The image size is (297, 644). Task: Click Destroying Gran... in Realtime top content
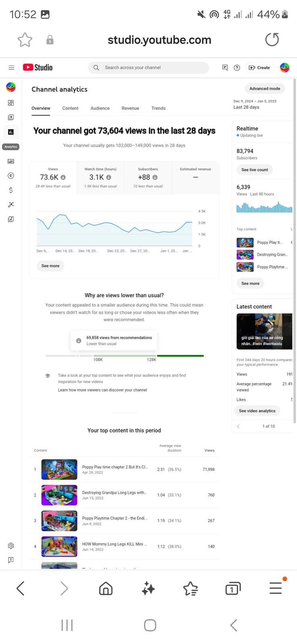(x=272, y=255)
